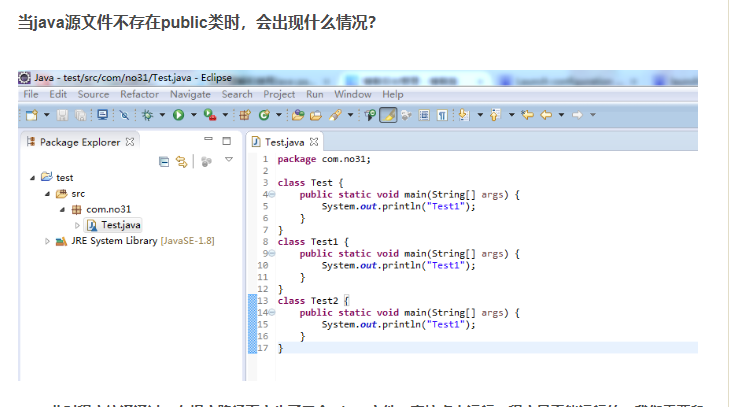This screenshot has height=407, width=729.
Task: Click the New Java Class icon
Action: [264, 115]
